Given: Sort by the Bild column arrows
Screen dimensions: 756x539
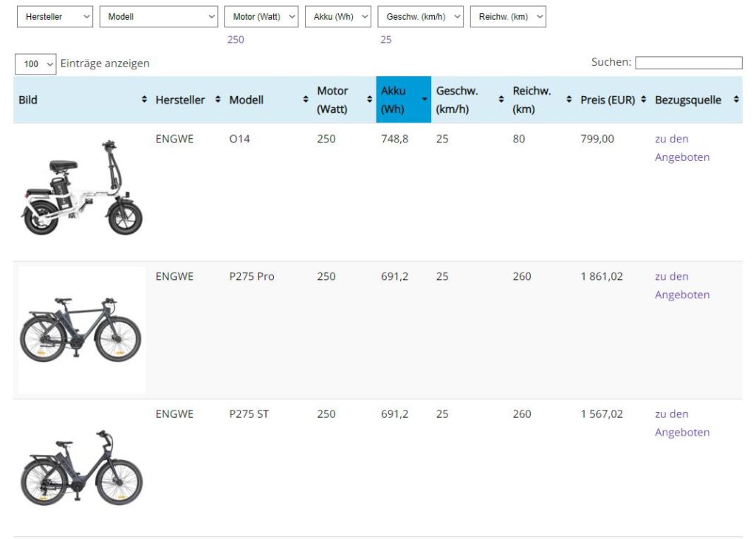Looking at the screenshot, I should coord(144,100).
